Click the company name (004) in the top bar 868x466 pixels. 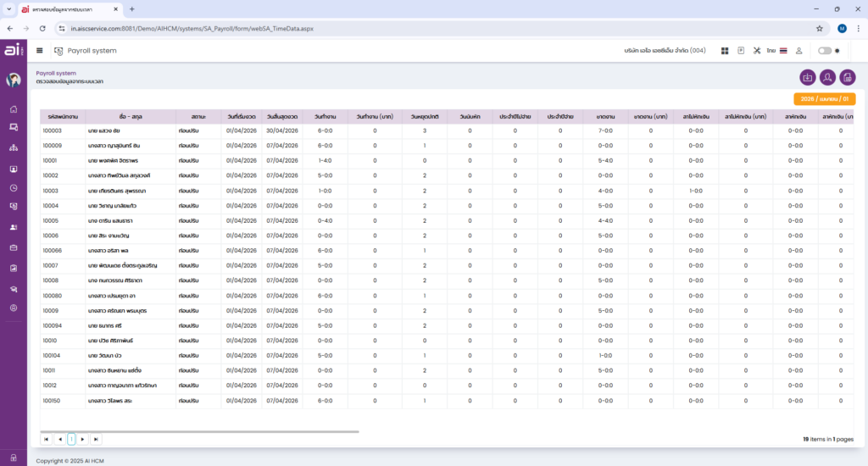(665, 50)
